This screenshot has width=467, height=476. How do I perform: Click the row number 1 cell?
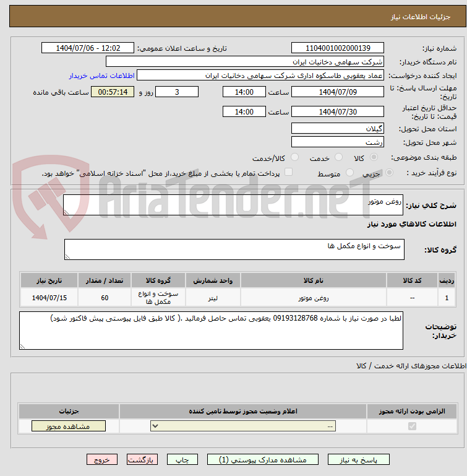[x=447, y=298]
